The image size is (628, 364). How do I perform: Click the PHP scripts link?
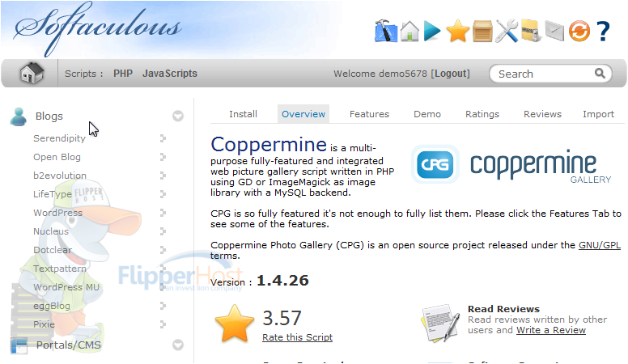122,74
